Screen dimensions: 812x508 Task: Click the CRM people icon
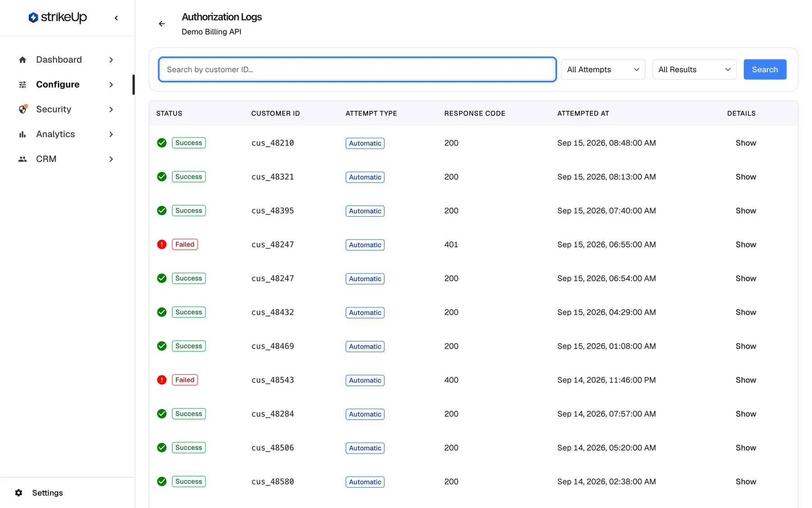coord(23,159)
